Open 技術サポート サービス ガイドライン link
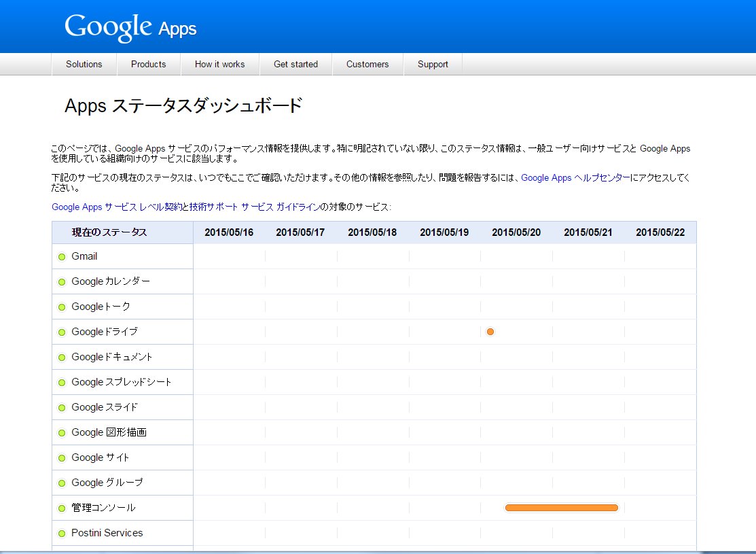Screen dimensions: 756x554 pyautogui.click(x=255, y=207)
